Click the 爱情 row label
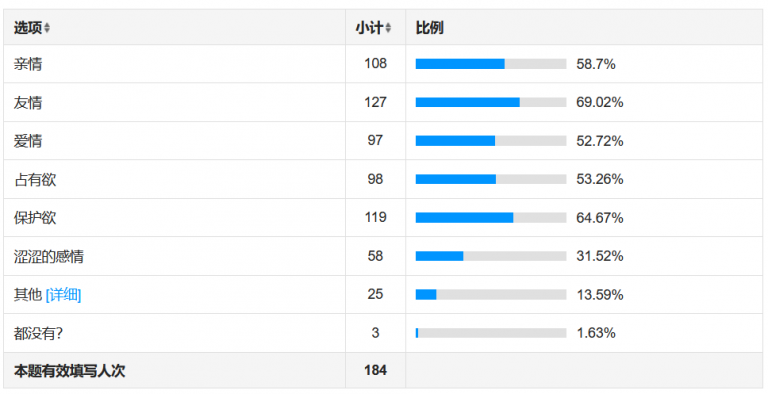This screenshot has width=768, height=394. 28,141
